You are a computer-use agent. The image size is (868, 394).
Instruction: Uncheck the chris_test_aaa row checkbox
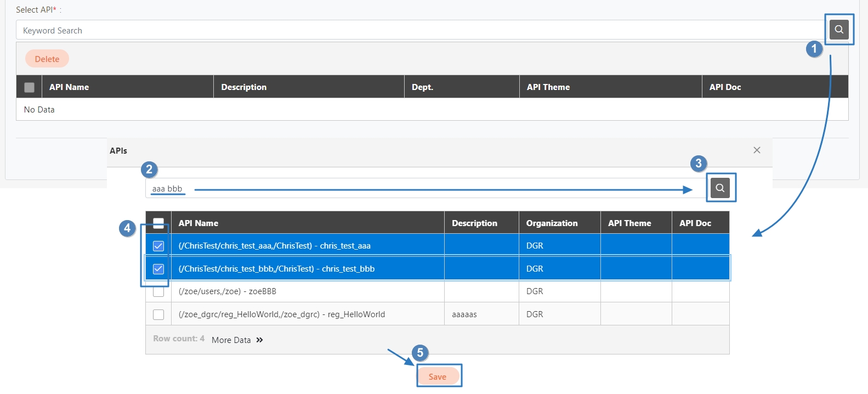(x=158, y=246)
